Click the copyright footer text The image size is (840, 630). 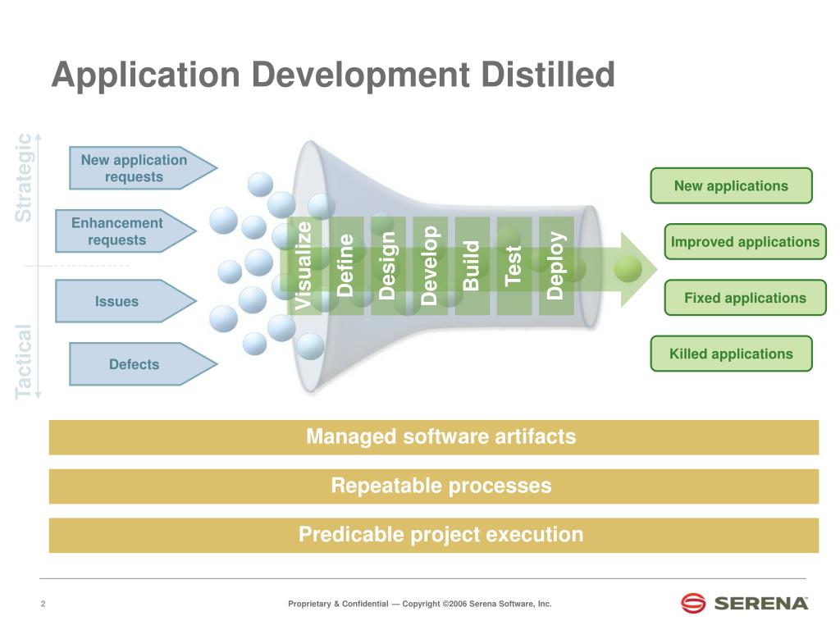(419, 604)
